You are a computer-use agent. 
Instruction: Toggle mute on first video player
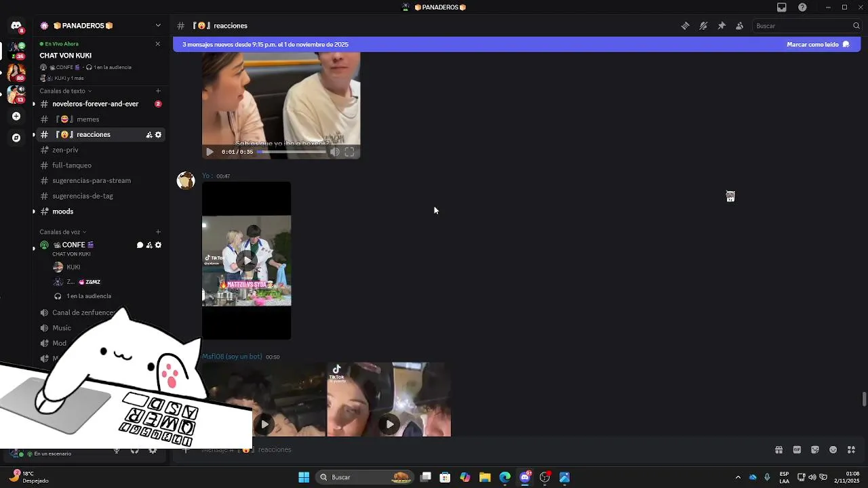[334, 152]
